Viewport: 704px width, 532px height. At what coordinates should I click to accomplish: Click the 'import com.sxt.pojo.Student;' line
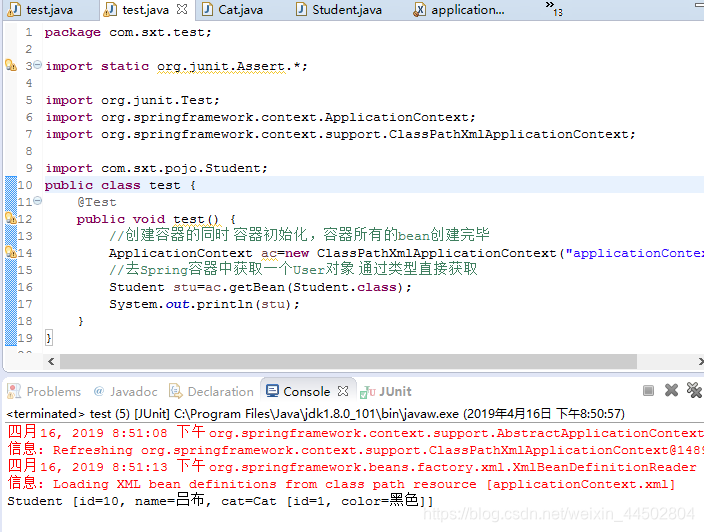(x=156, y=168)
